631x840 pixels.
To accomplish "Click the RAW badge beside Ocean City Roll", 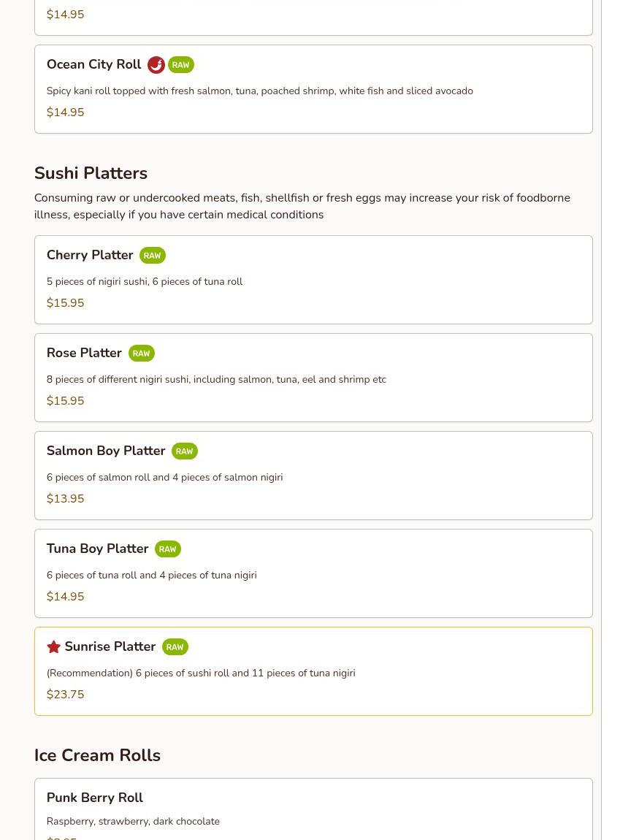I will pos(180,65).
